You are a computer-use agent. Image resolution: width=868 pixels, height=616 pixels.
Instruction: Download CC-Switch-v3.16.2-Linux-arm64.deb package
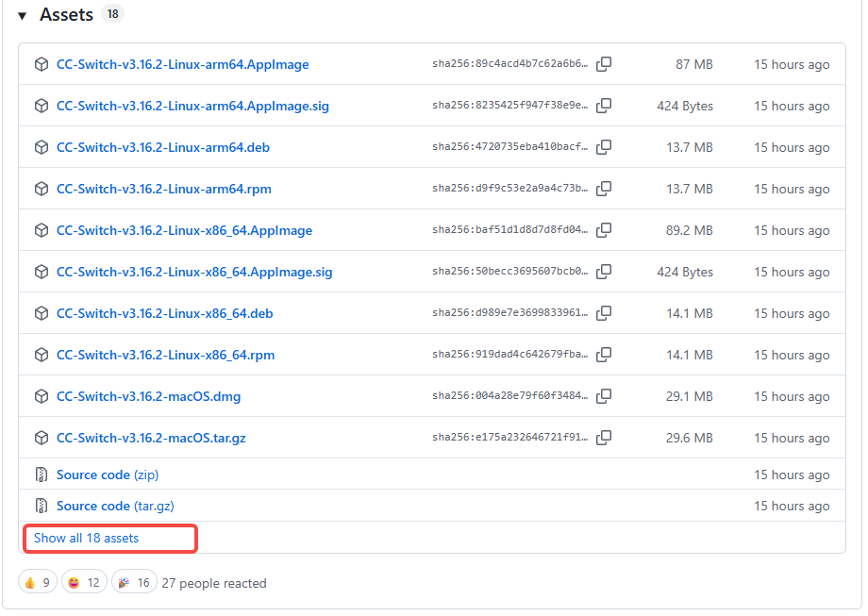pyautogui.click(x=162, y=147)
